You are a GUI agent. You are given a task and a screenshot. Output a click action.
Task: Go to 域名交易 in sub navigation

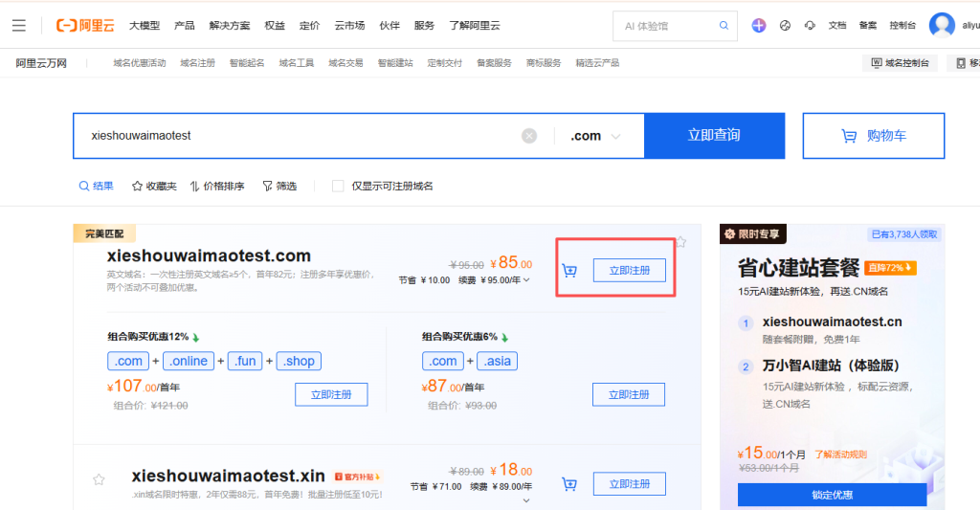pyautogui.click(x=345, y=63)
